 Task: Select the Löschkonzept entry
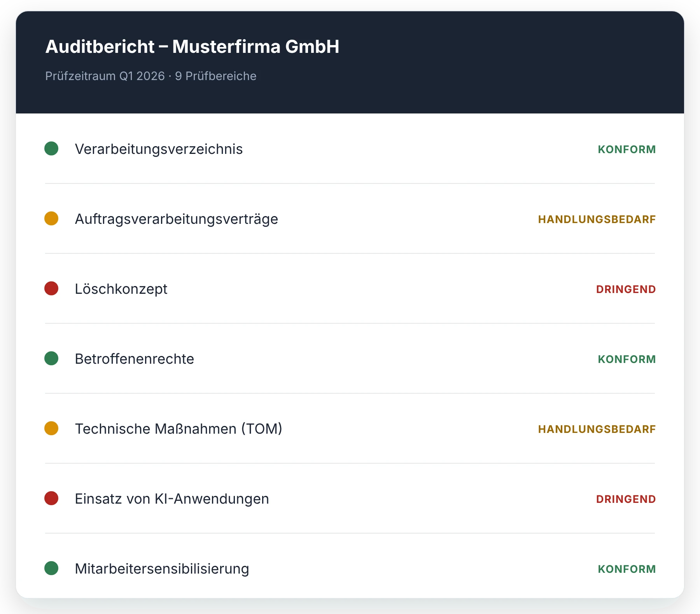pyautogui.click(x=350, y=288)
